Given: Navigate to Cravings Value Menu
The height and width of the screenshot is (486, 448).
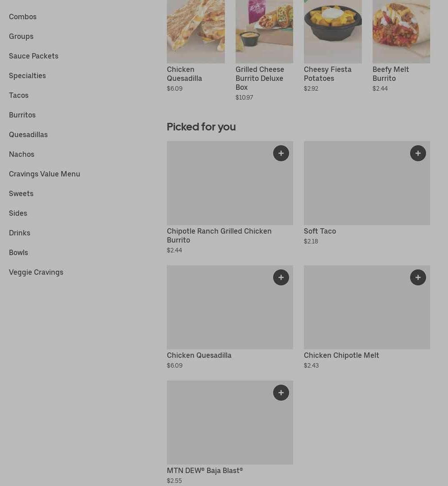Looking at the screenshot, I should [45, 174].
